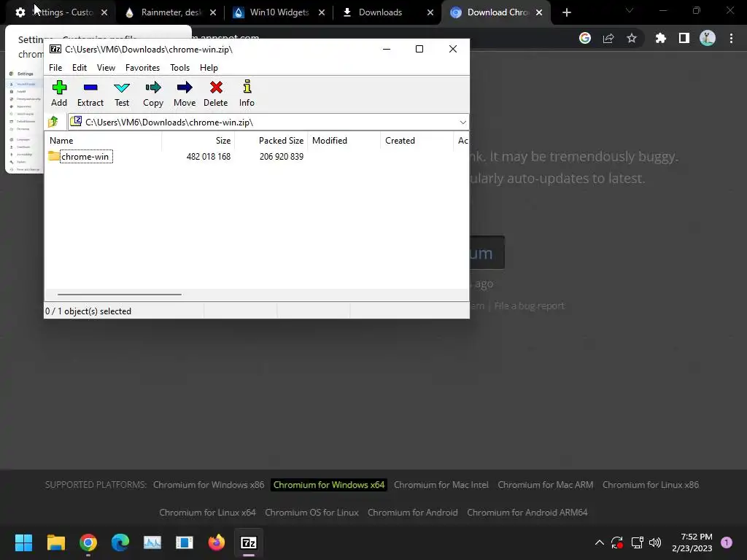Click the Chromium for Android link
Screen dimensions: 747x560
413,513
